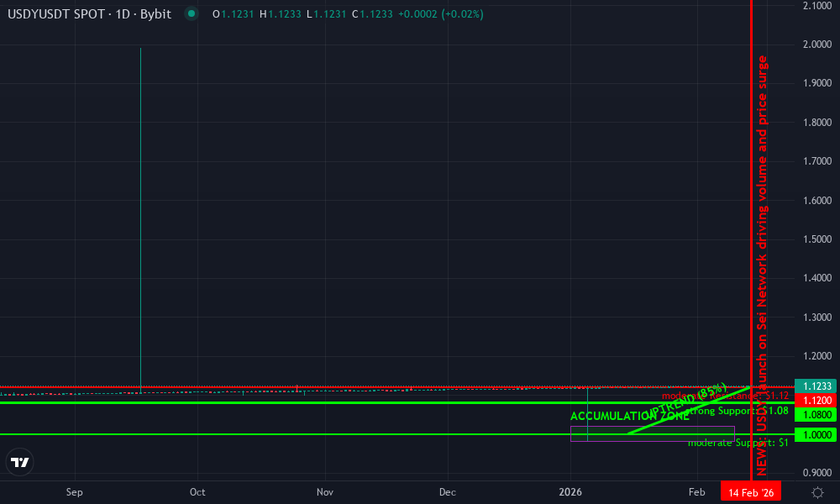Click the Dec label on the time axis
The width and height of the screenshot is (840, 504).
pyautogui.click(x=447, y=492)
